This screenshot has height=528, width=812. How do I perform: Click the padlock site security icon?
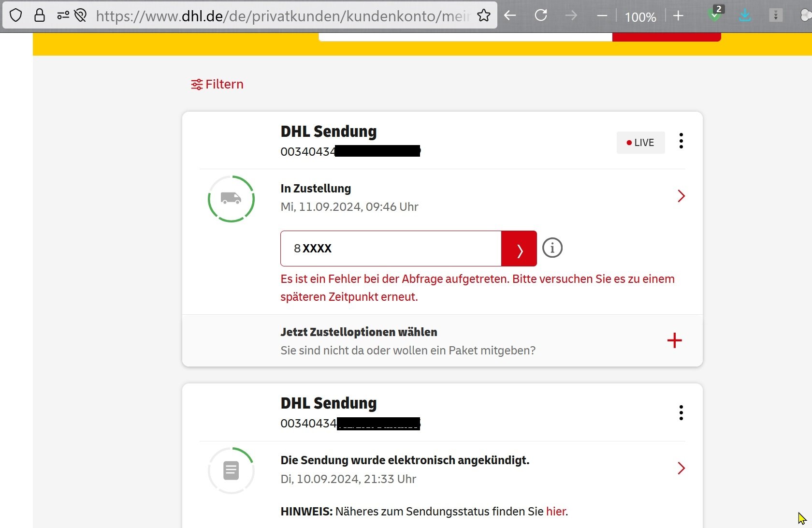(40, 15)
